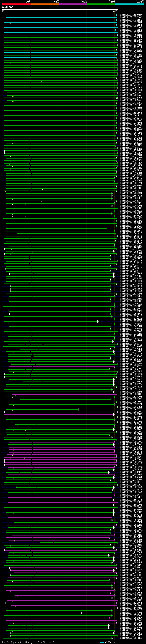This screenshot has height=644, width=146.
Task: Select the UniRef100_C6TK81 label
Action: tap(131, 55)
